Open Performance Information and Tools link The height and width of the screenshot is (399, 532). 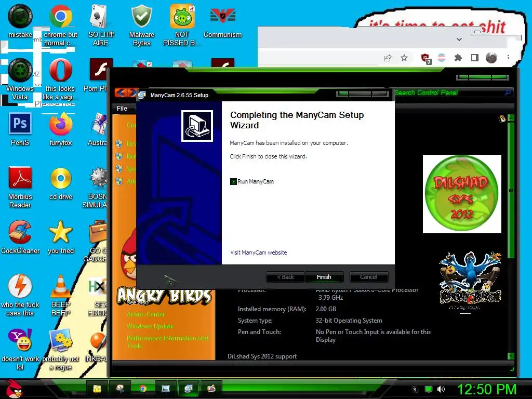click(x=168, y=342)
